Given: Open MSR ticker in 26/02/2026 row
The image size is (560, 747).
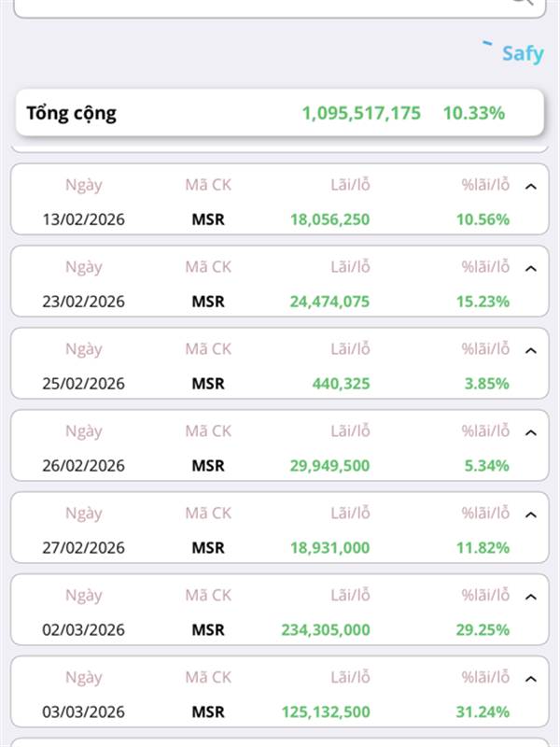Looking at the screenshot, I should coord(208,466).
